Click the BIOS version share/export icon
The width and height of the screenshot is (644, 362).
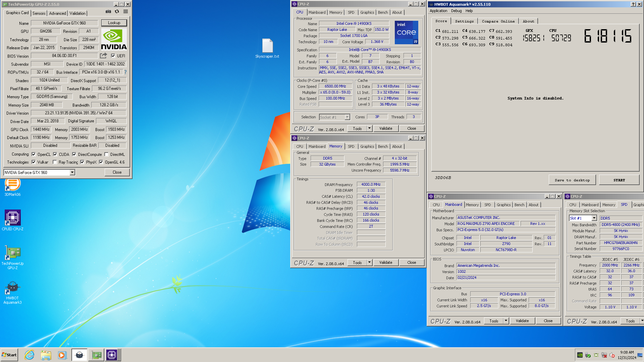point(103,56)
